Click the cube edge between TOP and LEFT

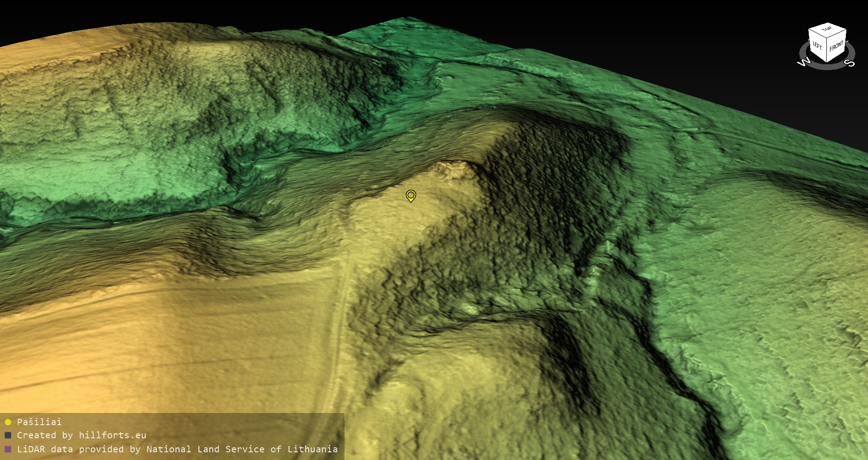coord(817,34)
